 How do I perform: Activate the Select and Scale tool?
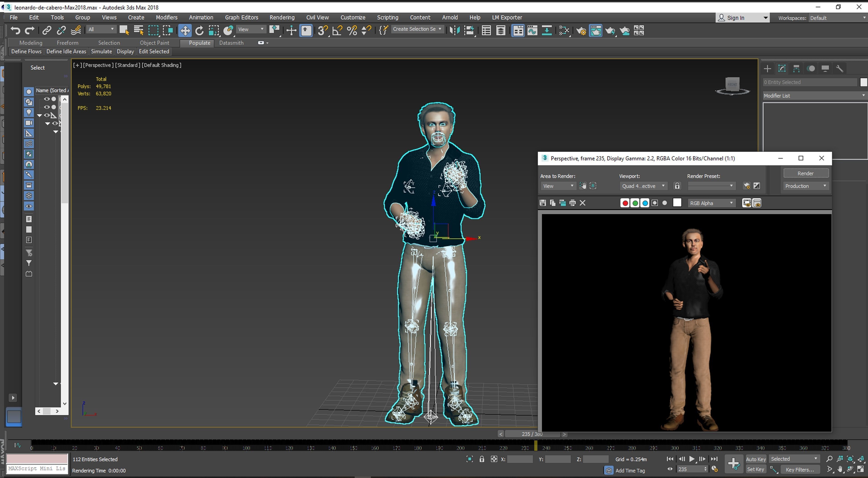coord(214,30)
